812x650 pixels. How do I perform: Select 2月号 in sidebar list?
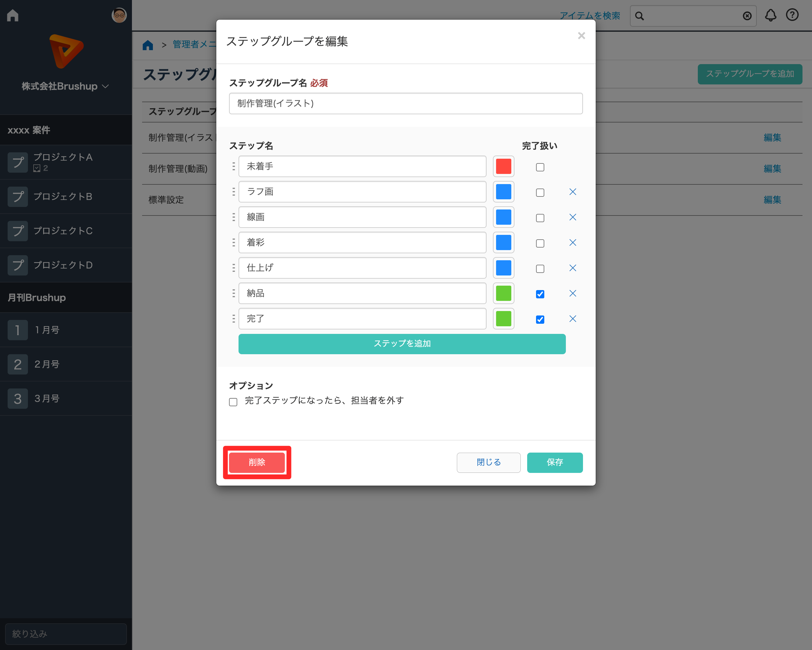point(47,364)
